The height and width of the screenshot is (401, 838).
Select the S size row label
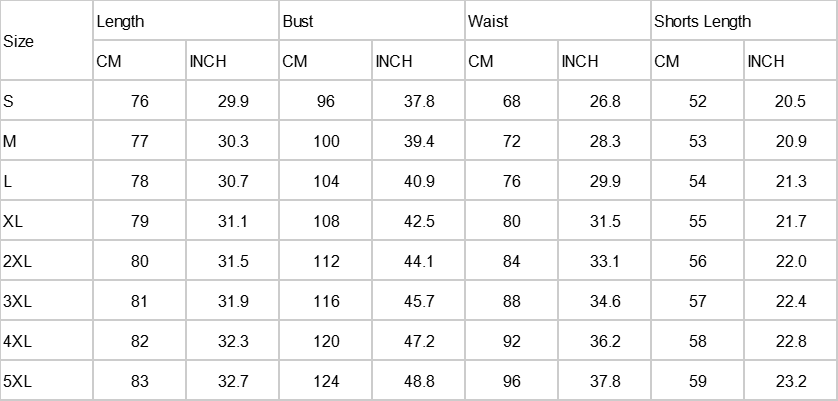(x=46, y=101)
